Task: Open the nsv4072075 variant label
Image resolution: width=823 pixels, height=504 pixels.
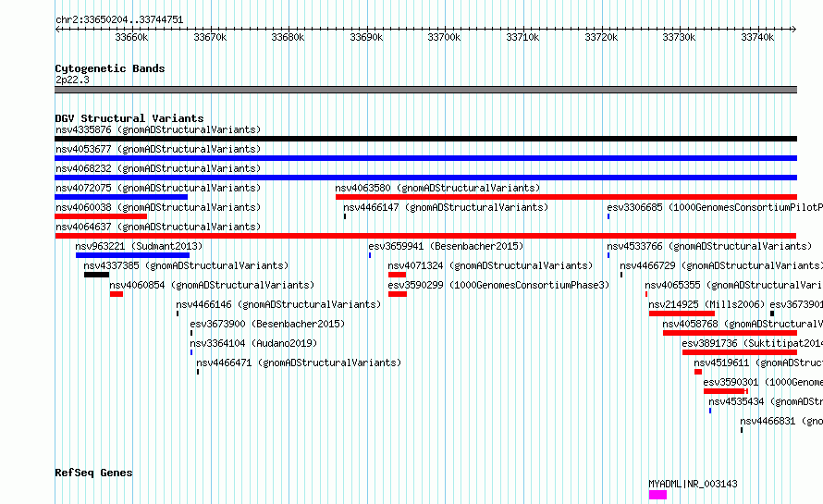Action: [x=158, y=188]
